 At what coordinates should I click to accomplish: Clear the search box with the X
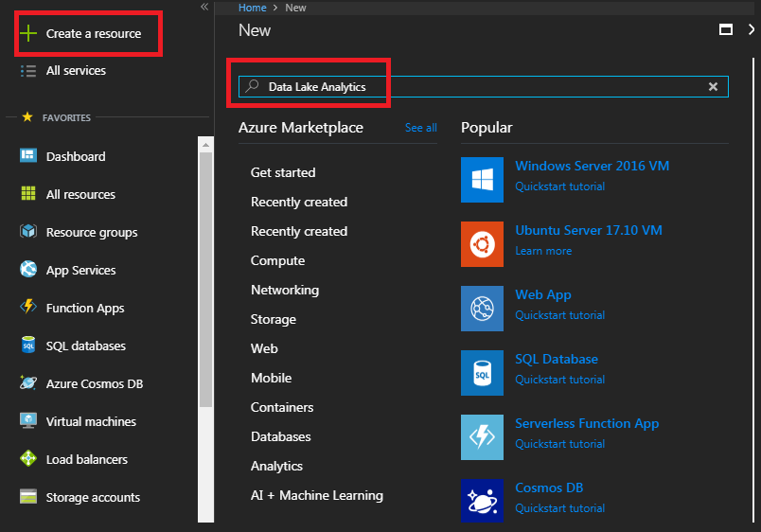click(713, 86)
